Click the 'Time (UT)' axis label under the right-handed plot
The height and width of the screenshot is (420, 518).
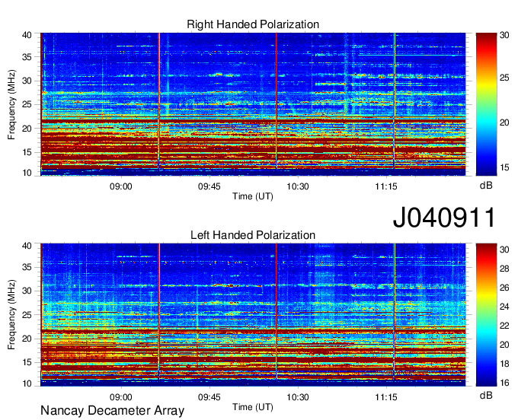coord(253,196)
